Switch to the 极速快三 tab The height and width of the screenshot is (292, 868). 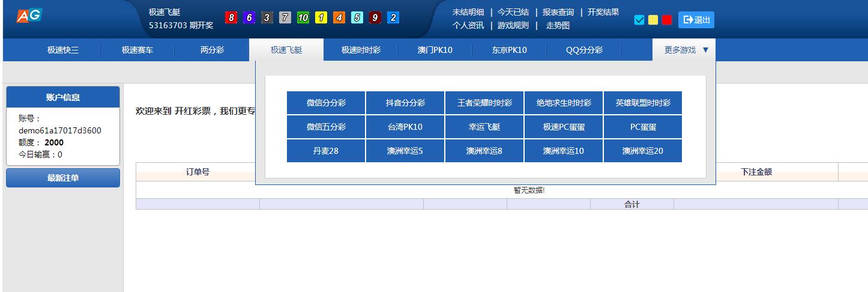63,50
